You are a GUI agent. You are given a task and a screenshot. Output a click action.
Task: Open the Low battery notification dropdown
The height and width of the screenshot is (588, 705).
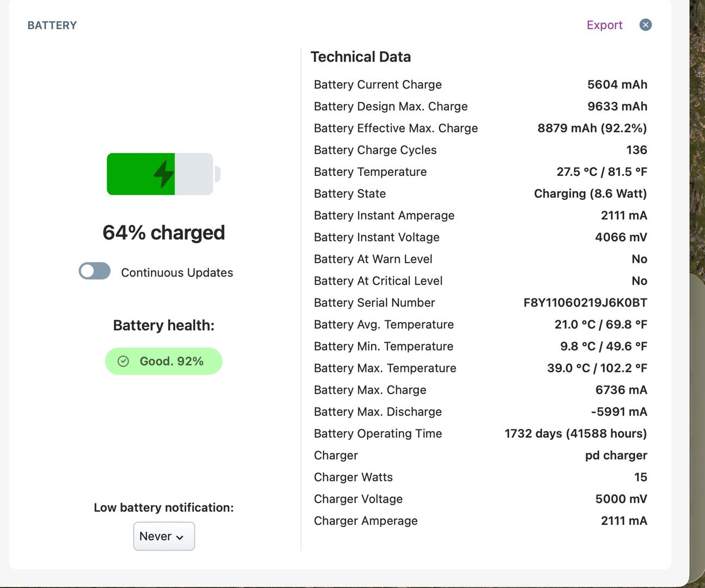click(x=164, y=536)
